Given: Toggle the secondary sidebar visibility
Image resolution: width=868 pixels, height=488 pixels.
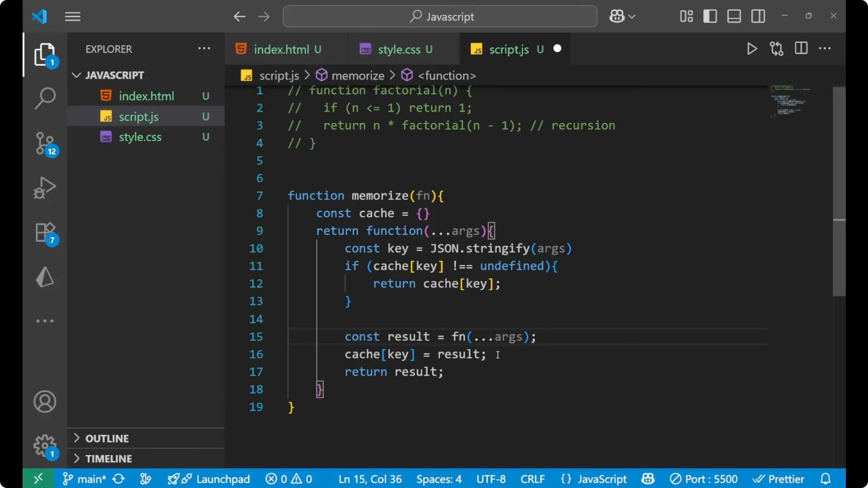Looking at the screenshot, I should [x=758, y=16].
